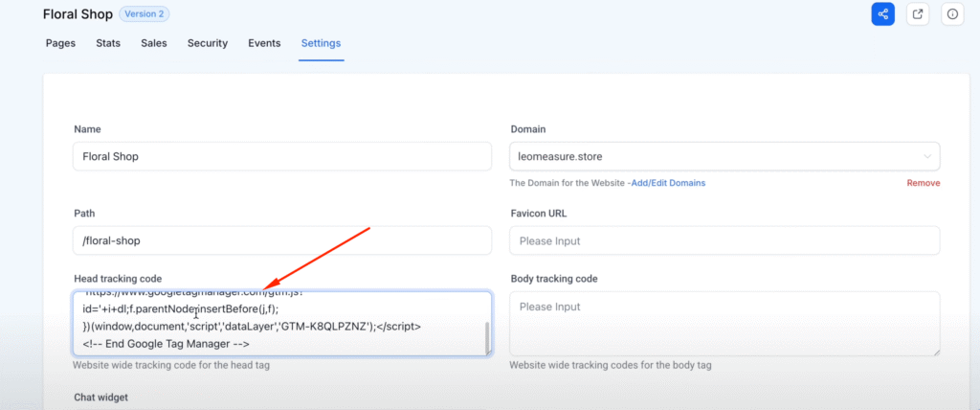Open the site in new window icon
Screen dimensions: 980x410
pyautogui.click(x=918, y=14)
